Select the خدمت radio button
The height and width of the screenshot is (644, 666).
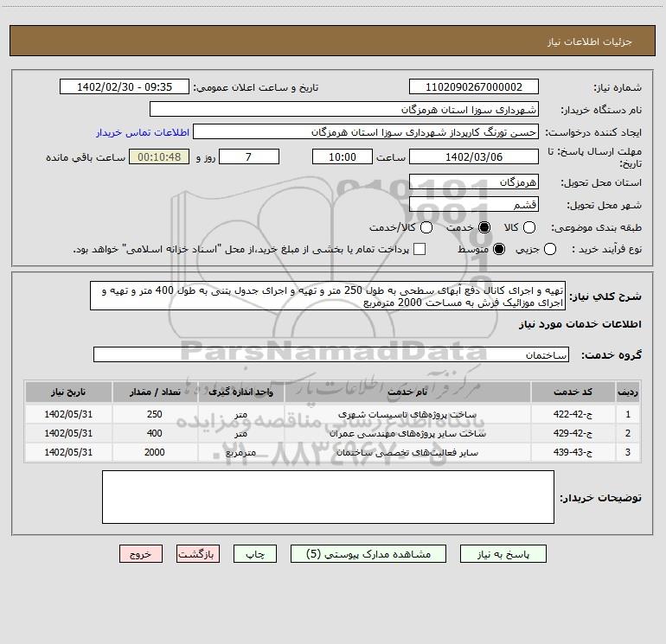484,227
